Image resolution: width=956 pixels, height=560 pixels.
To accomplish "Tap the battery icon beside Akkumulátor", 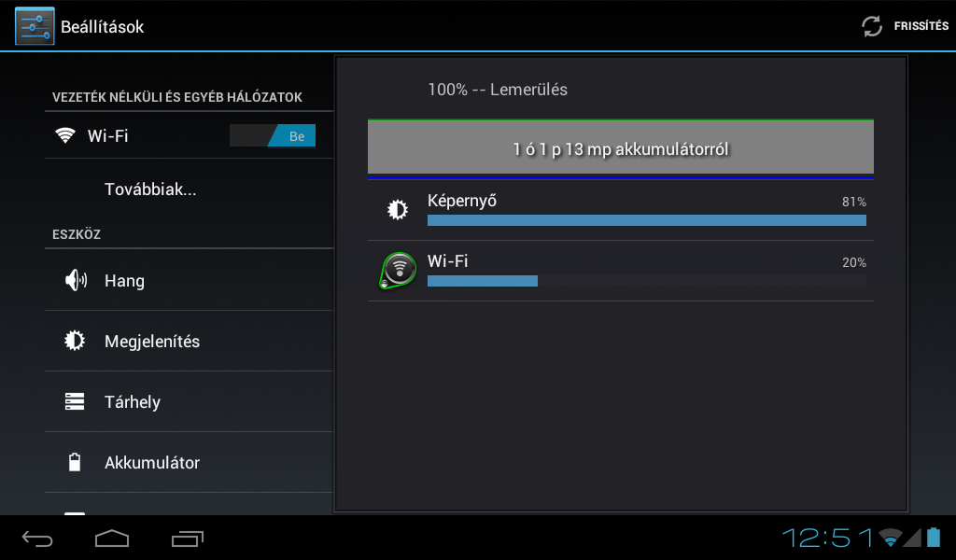I will (x=75, y=462).
